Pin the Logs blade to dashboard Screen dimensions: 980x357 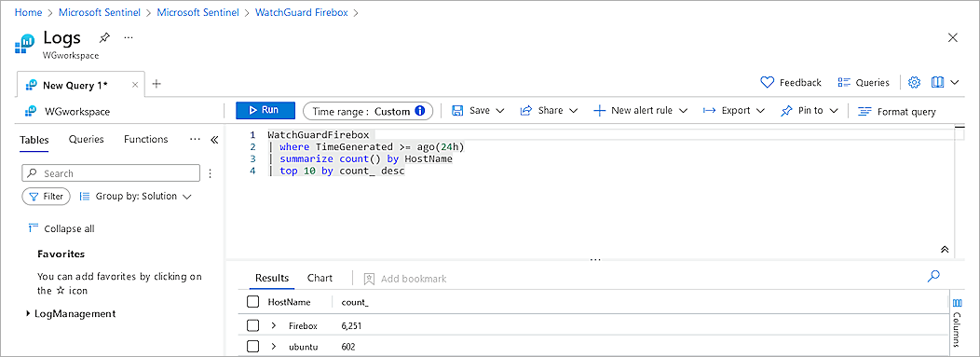tap(105, 37)
